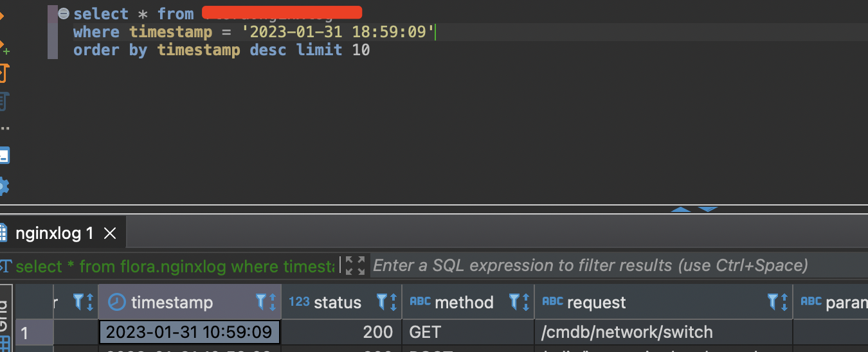Click the settings gear icon in sidebar
This screenshot has height=352, width=868.
click(3, 187)
